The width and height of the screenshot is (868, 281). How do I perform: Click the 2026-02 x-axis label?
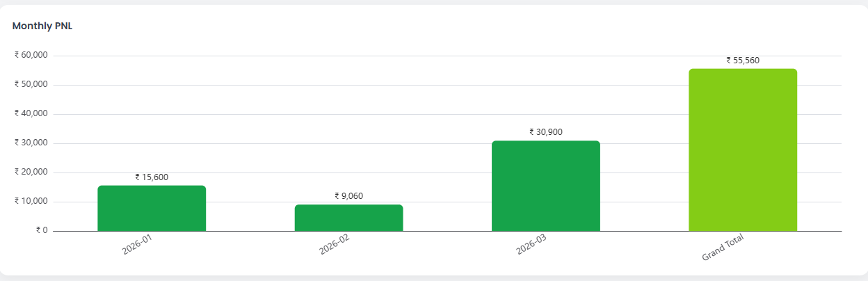[334, 245]
